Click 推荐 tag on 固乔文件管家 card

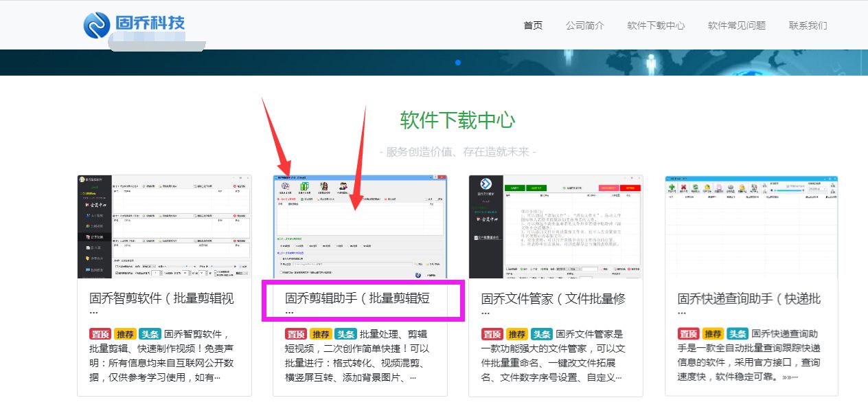(x=517, y=334)
